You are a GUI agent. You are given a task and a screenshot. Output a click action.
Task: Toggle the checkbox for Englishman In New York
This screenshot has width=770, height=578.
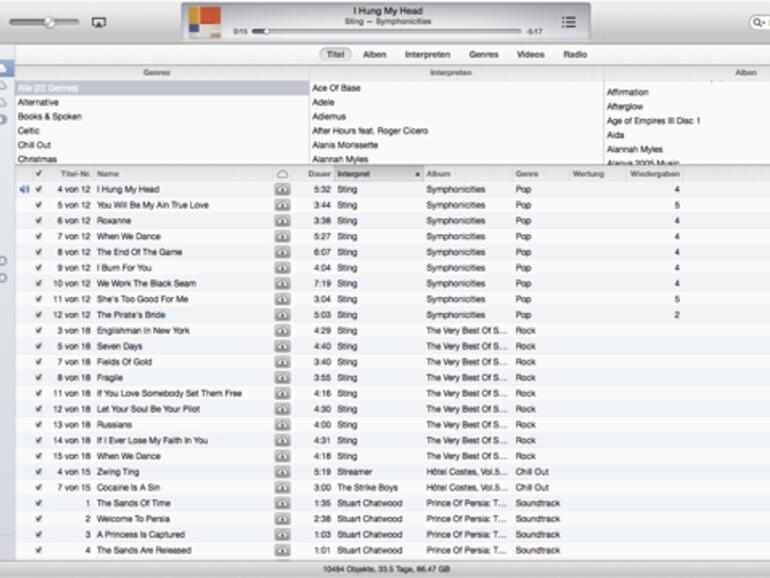tap(39, 331)
